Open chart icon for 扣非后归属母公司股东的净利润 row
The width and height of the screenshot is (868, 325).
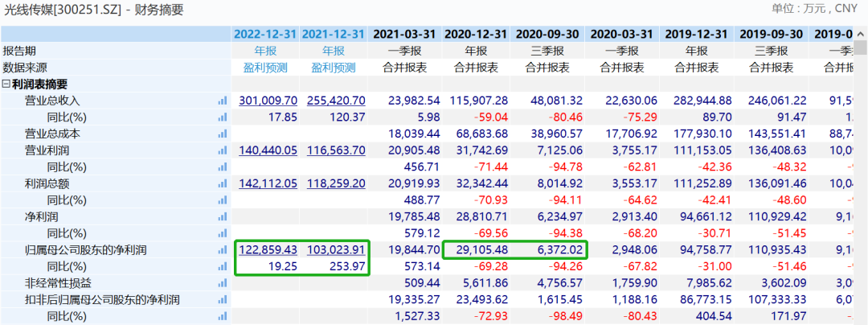223,300
